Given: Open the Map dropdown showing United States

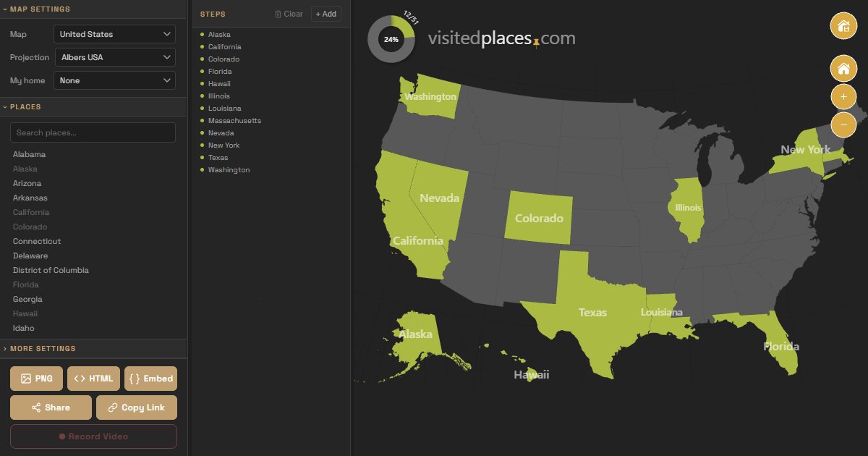Looking at the screenshot, I should click(x=114, y=34).
